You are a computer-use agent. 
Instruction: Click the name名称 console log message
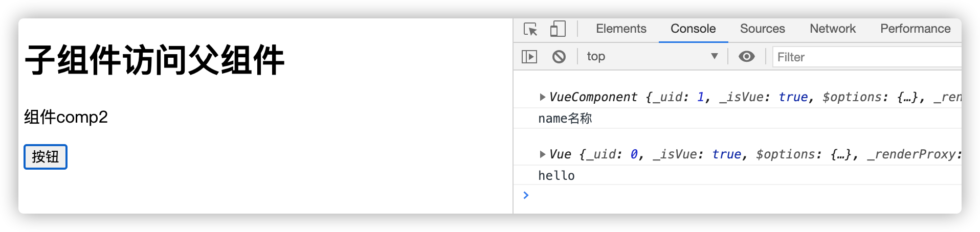click(565, 119)
